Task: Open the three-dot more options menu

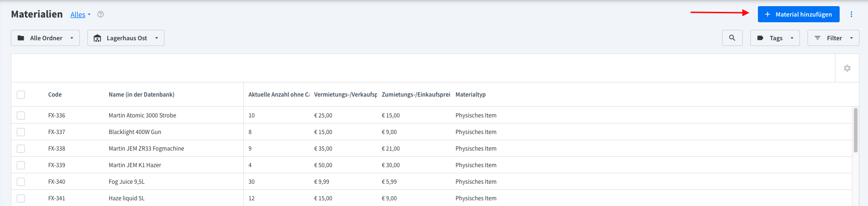Action: tap(851, 14)
